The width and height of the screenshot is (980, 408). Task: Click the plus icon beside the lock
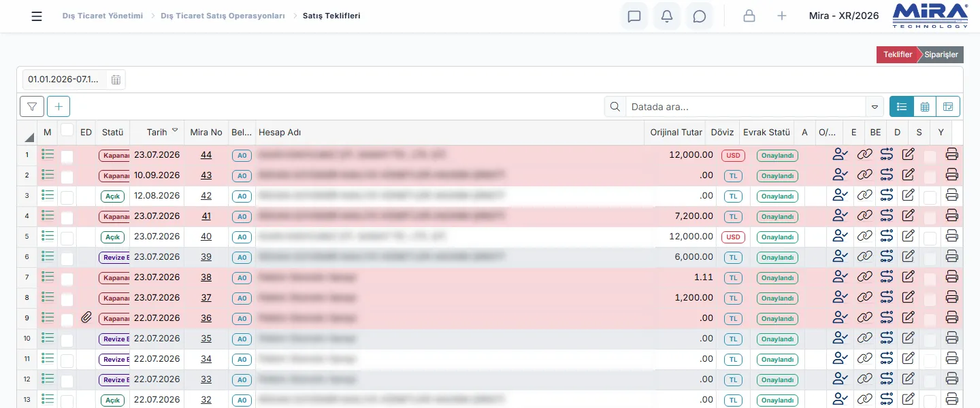782,16
